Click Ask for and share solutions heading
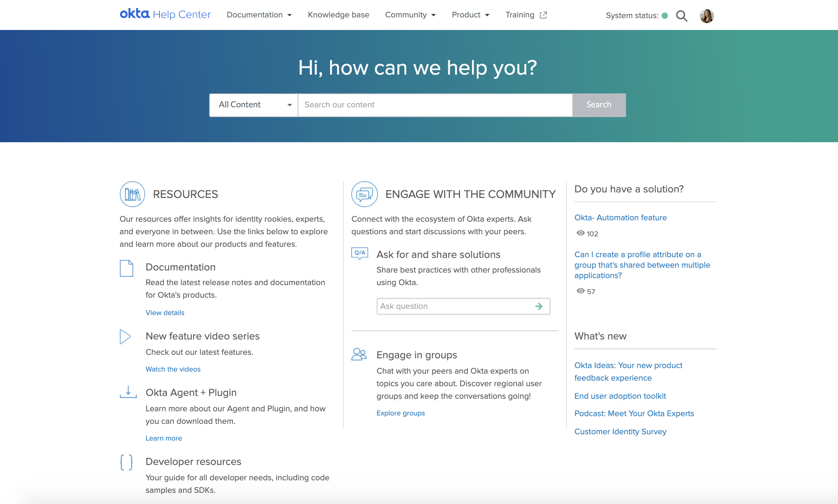 439,254
